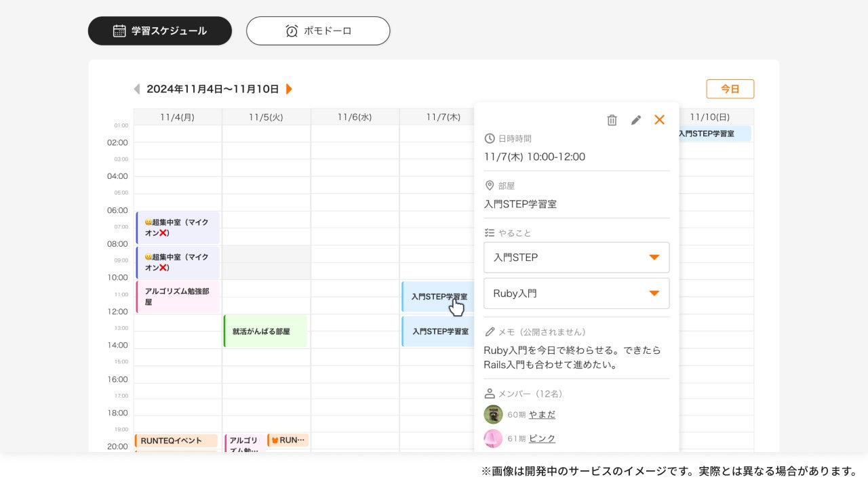This screenshot has width=868, height=488.
Task: Switch to 学習スケジュール tab
Action: [x=160, y=30]
